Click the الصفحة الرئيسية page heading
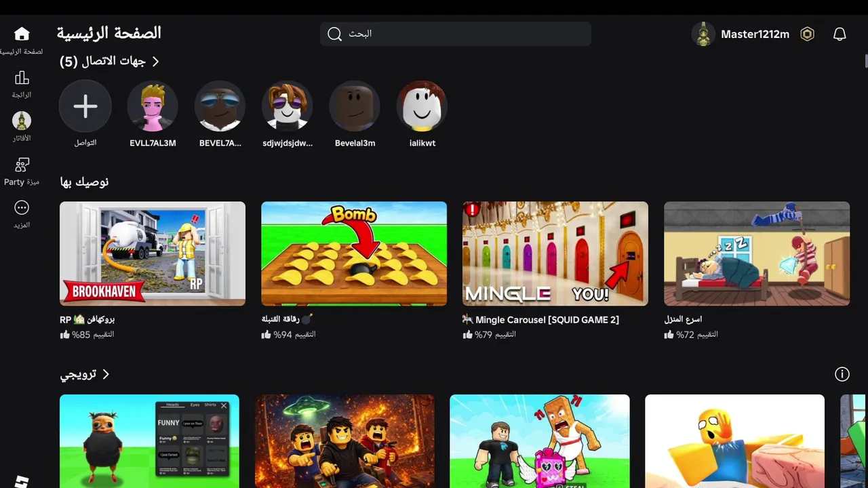 (109, 33)
